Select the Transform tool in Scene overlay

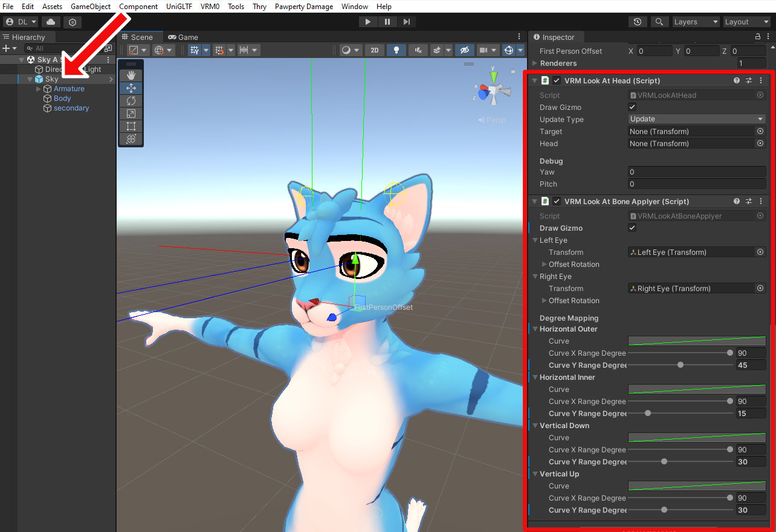[131, 139]
